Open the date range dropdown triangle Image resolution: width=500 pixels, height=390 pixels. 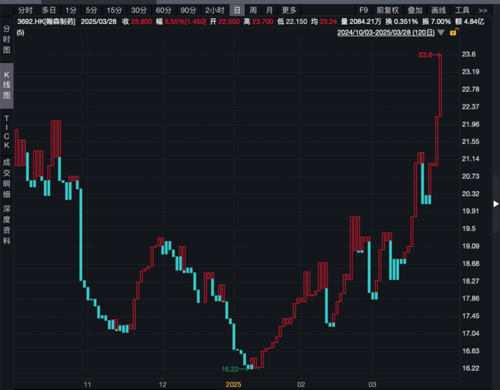coord(441,33)
